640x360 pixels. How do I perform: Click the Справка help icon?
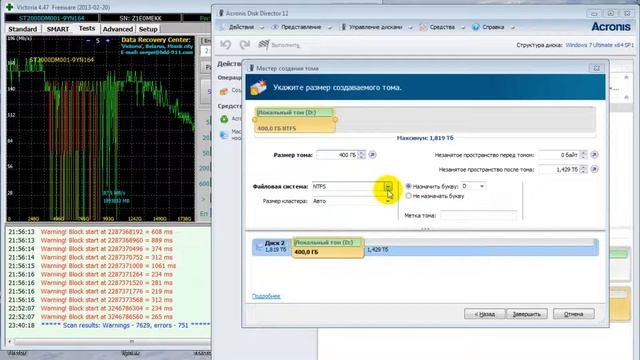[x=476, y=27]
